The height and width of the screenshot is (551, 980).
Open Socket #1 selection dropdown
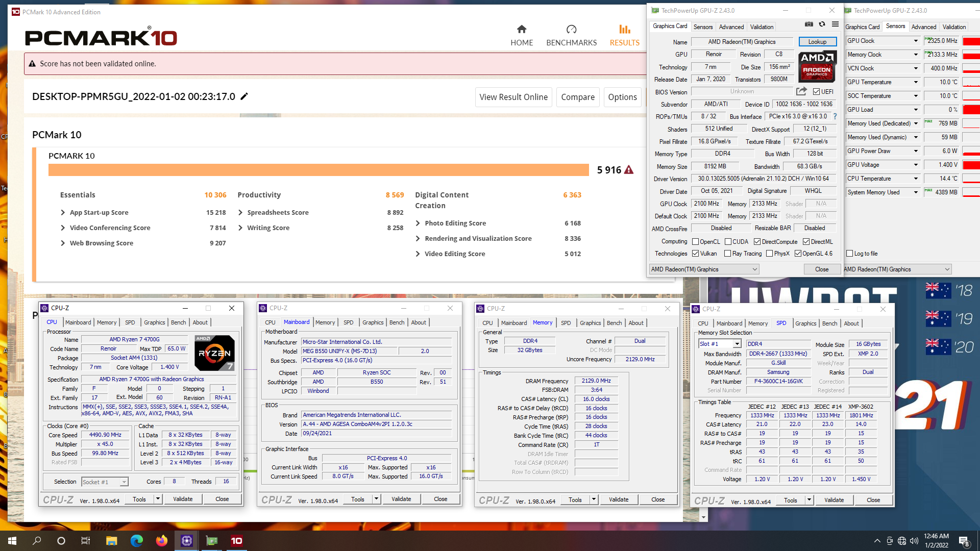tap(124, 482)
